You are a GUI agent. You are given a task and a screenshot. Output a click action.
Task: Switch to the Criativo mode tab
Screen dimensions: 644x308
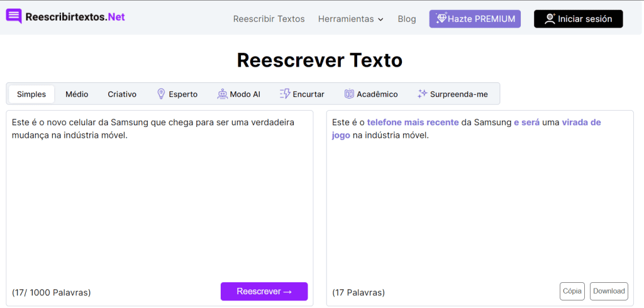click(x=122, y=94)
